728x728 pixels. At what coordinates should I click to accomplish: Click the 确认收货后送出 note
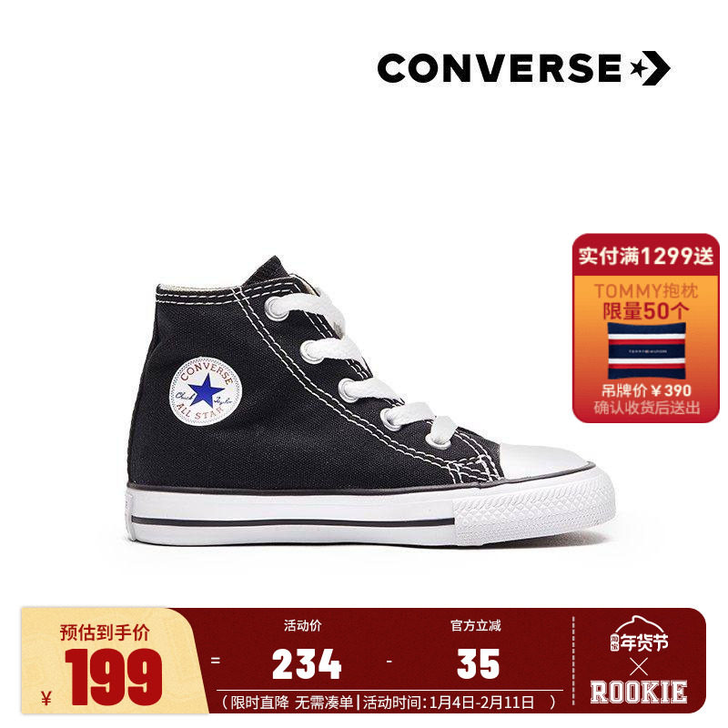tap(647, 408)
